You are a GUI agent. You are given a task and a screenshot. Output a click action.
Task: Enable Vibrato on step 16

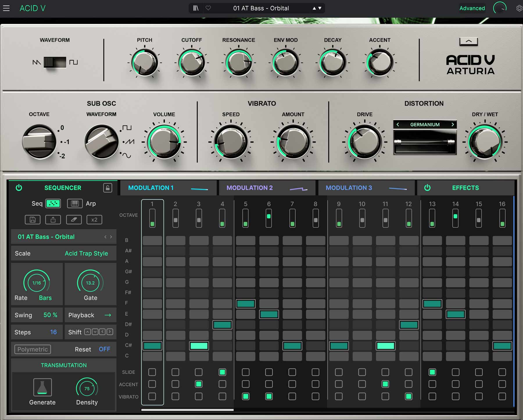(502, 396)
